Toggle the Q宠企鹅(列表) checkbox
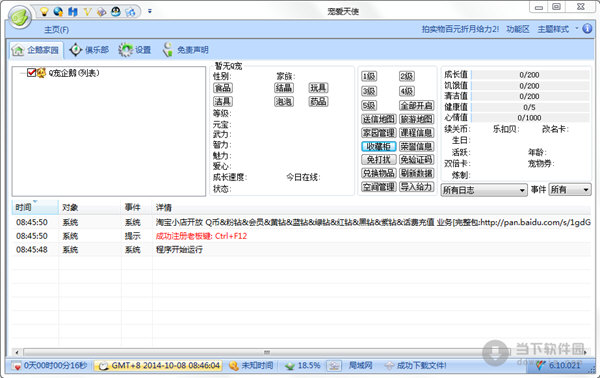 click(31, 73)
